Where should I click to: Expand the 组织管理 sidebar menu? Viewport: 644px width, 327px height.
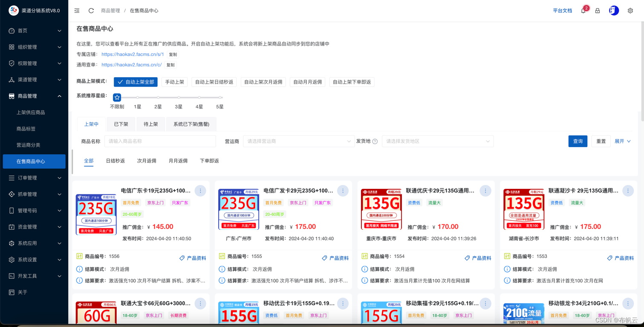pos(34,47)
